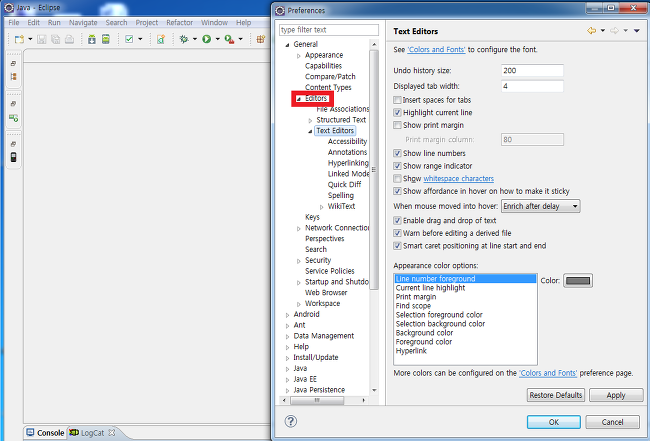Screen dimensions: 650x441
Task: Uncheck Enable drag and drop of text
Action: 397,220
